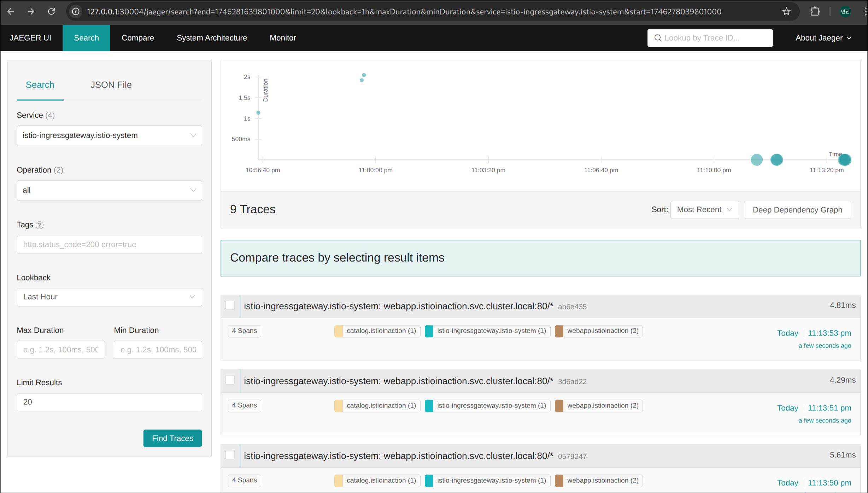Focus the Min Duration input

click(158, 350)
